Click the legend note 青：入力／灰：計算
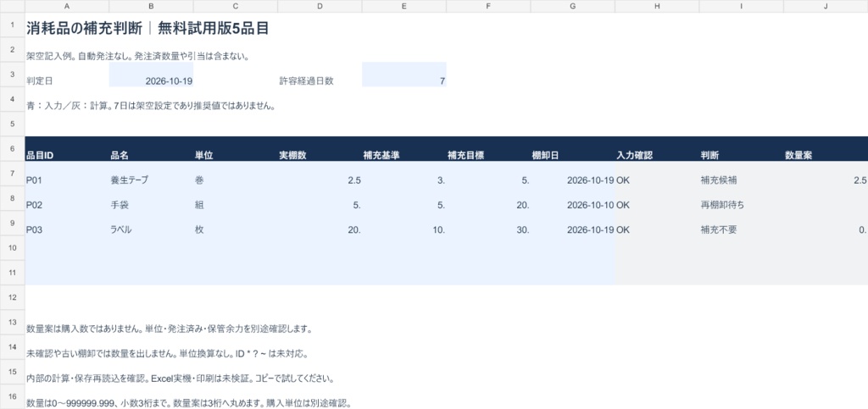This screenshot has width=868, height=409. click(x=151, y=106)
